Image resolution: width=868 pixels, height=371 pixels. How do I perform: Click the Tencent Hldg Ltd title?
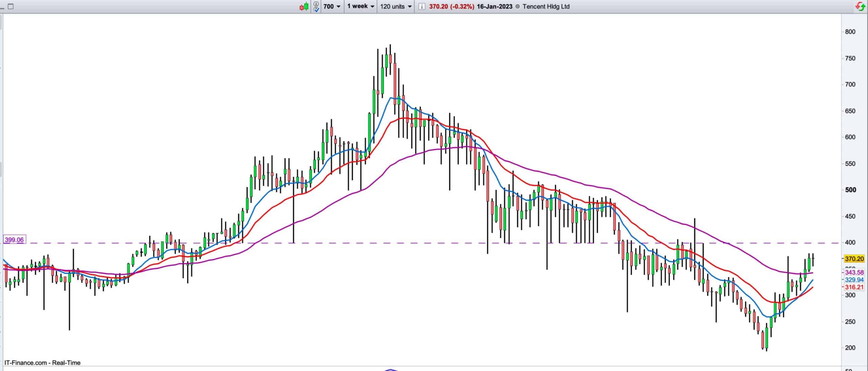click(x=546, y=6)
